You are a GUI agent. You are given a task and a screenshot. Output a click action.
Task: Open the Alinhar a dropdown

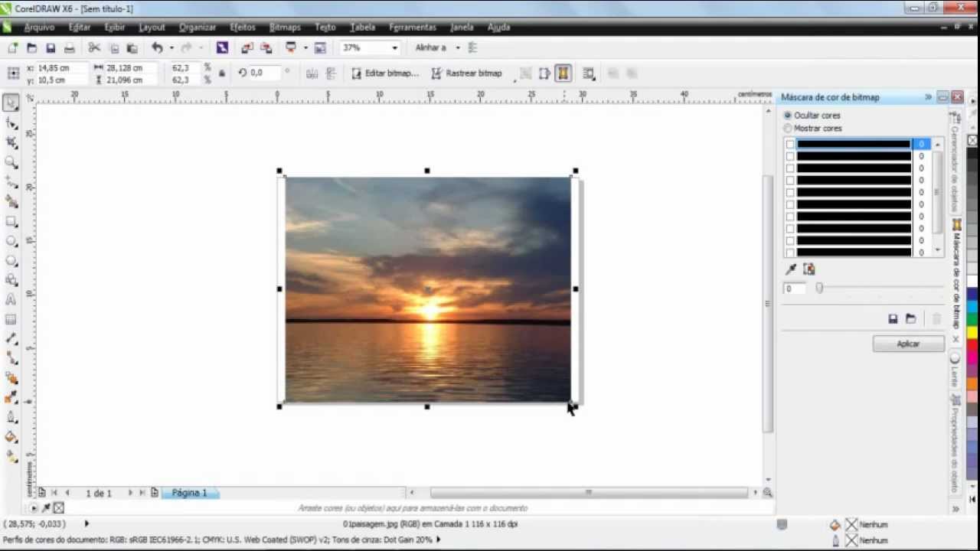point(458,47)
